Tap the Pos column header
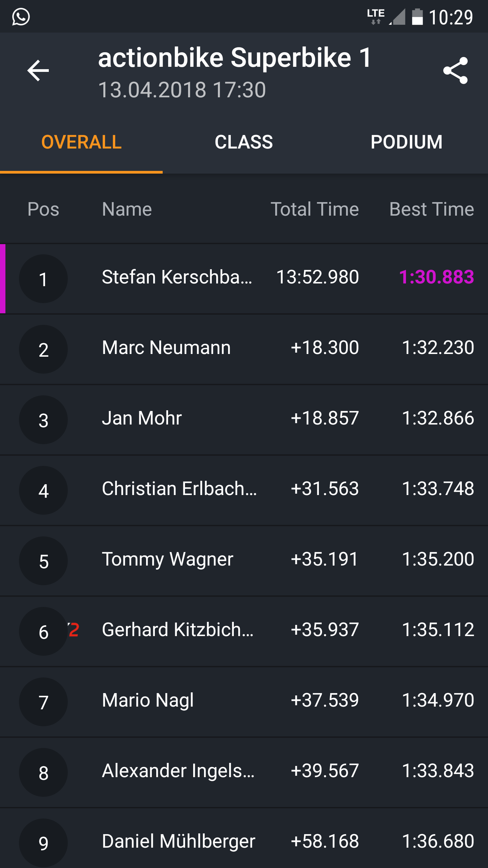The image size is (488, 868). (43, 209)
